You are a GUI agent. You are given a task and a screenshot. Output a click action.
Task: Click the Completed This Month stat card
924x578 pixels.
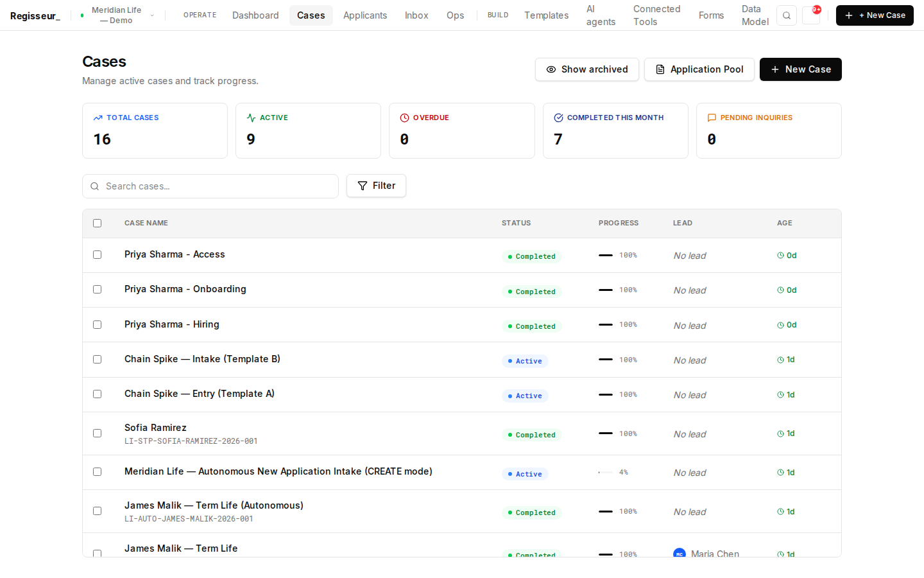615,130
